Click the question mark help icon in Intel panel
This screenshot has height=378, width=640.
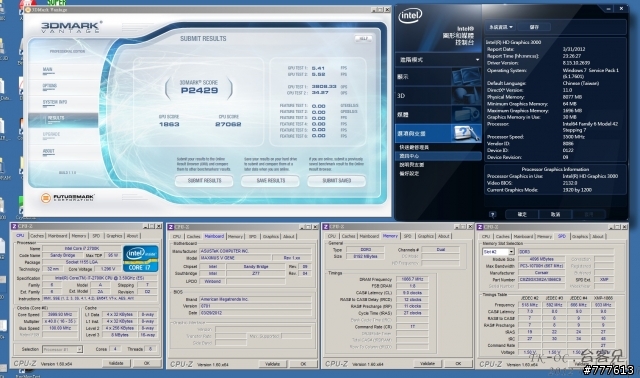point(493,214)
